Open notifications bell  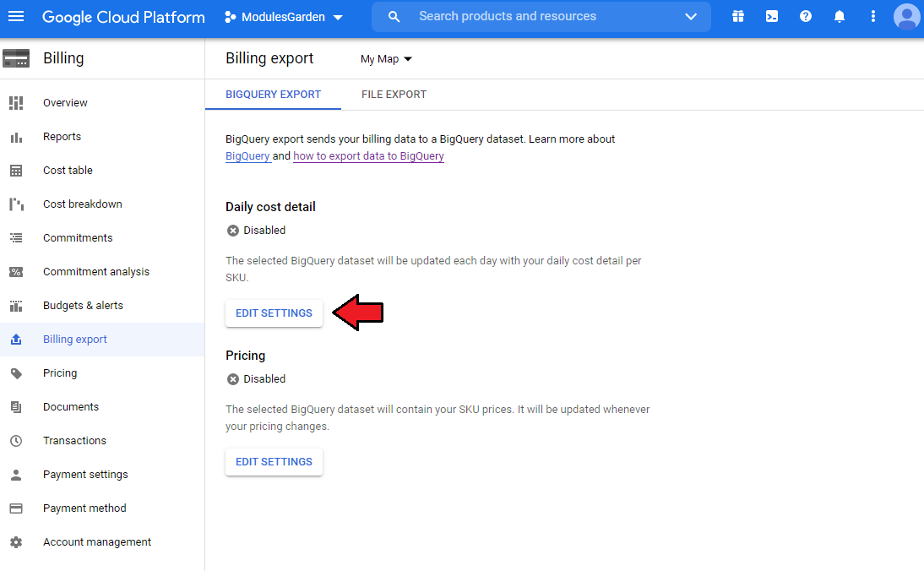pyautogui.click(x=840, y=17)
